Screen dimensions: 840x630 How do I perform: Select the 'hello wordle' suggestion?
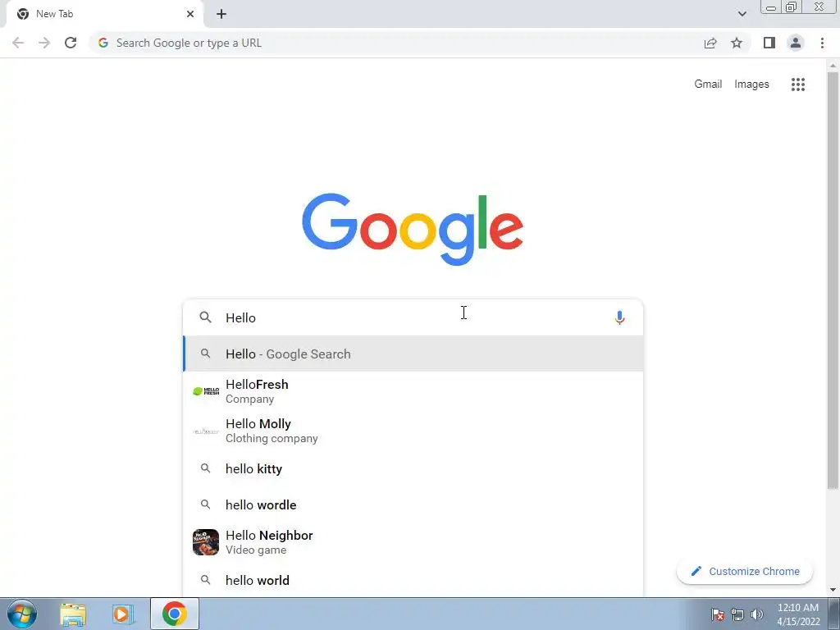pos(413,504)
